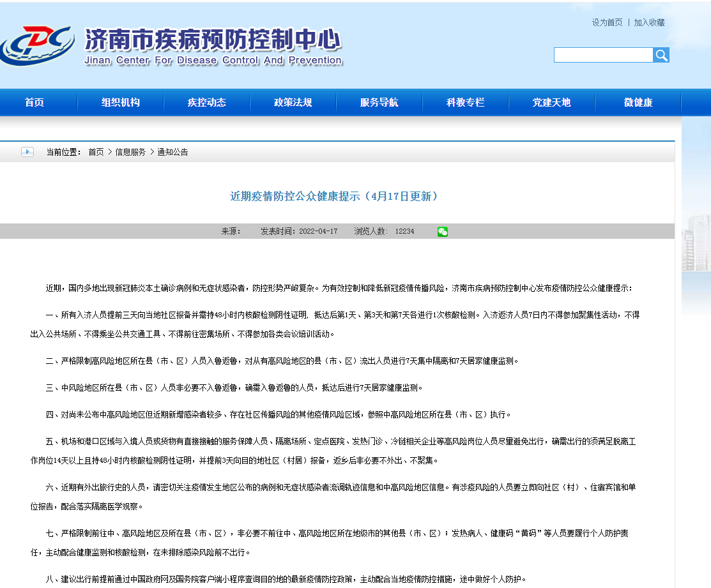Click the English subtitle Jinan Center For Disease Control
Screen dimensions: 711x588
[x=213, y=60]
